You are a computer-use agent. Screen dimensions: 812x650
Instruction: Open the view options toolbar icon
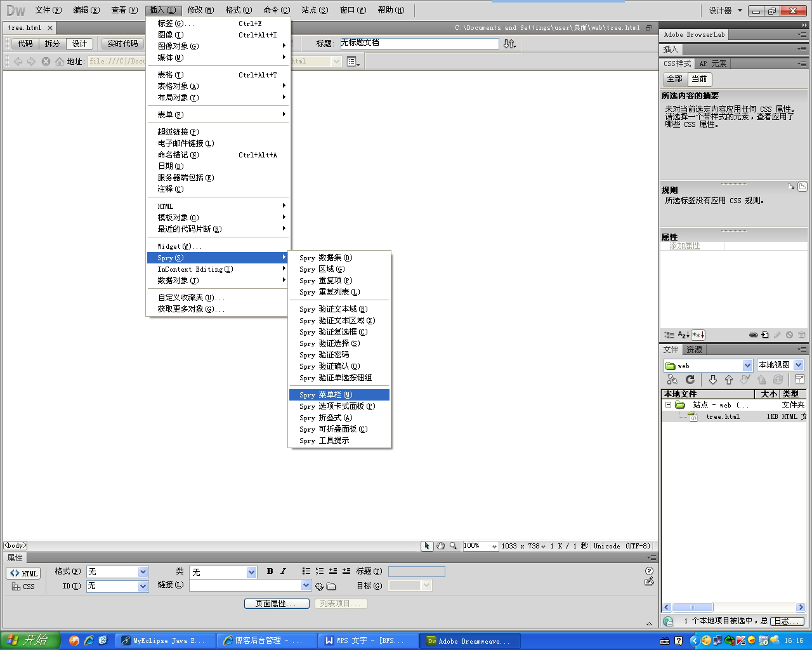353,62
